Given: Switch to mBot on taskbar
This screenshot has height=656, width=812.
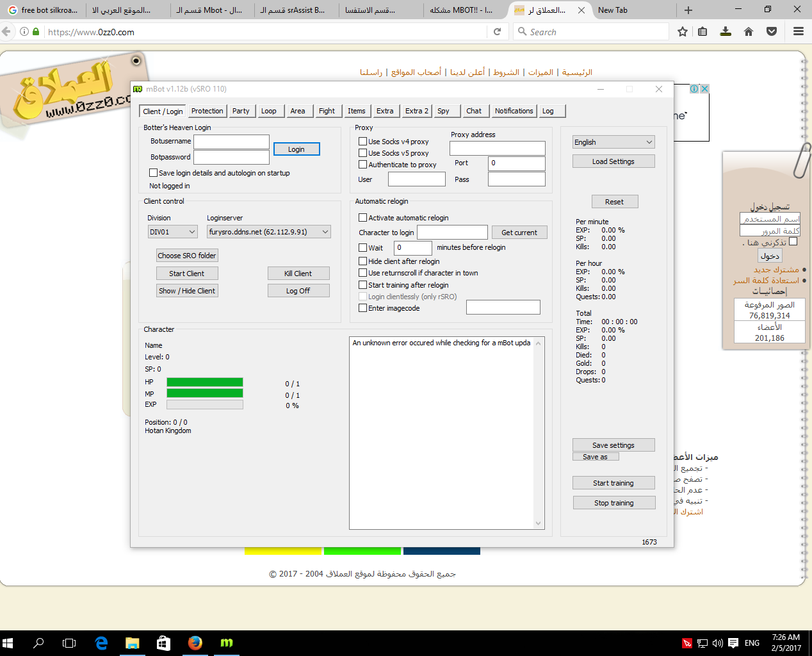Looking at the screenshot, I should [x=227, y=643].
